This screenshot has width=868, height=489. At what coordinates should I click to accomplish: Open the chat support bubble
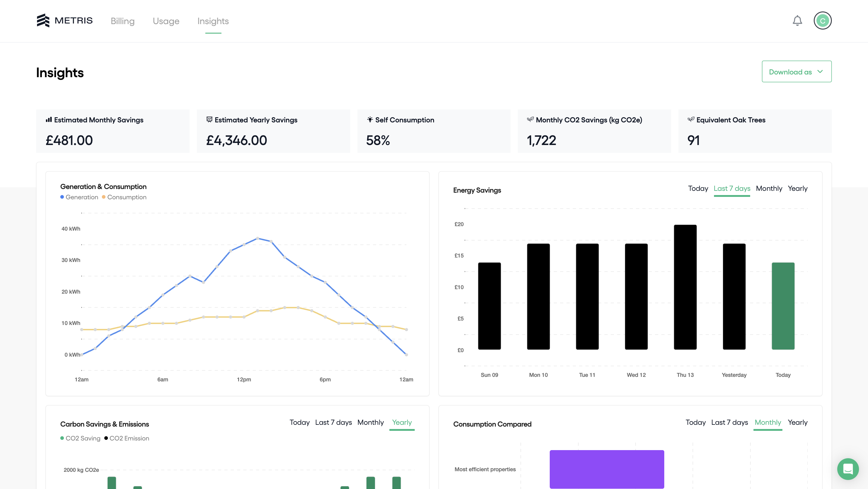point(848,469)
